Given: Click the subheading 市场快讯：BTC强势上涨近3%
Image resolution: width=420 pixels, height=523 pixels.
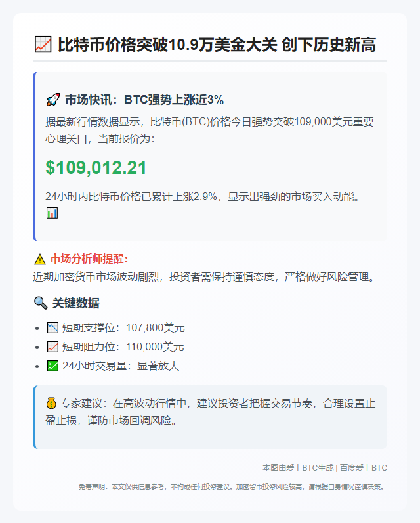Looking at the screenshot, I should click(x=144, y=100).
